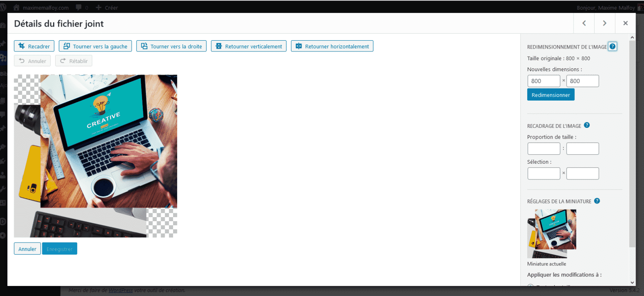Open the maximemalfoy.com site home link
The width and height of the screenshot is (644, 296).
(41, 7)
